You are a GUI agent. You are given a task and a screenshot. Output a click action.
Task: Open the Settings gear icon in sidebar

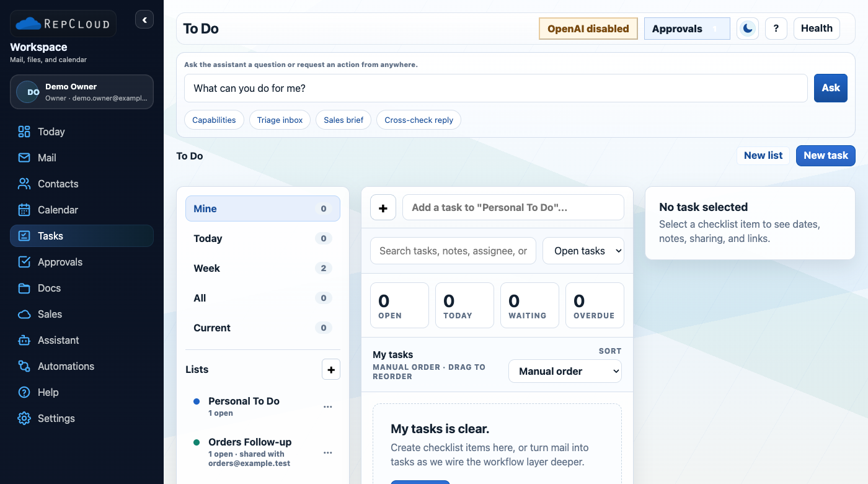(x=24, y=418)
